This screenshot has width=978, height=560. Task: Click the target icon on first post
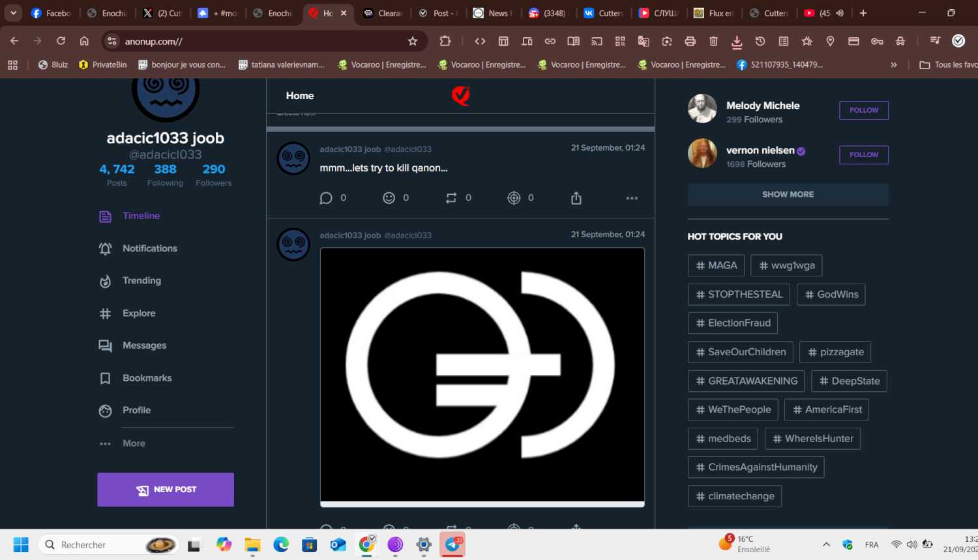[514, 198]
